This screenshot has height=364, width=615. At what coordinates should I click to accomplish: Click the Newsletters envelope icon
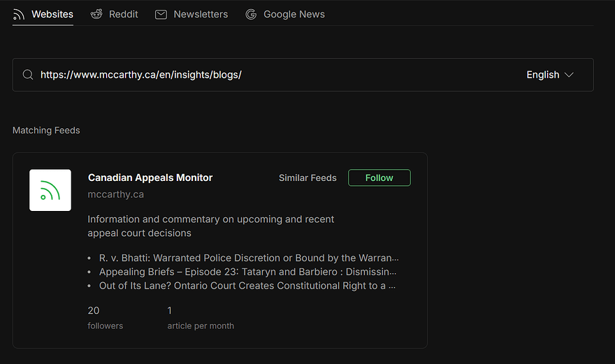tap(161, 14)
